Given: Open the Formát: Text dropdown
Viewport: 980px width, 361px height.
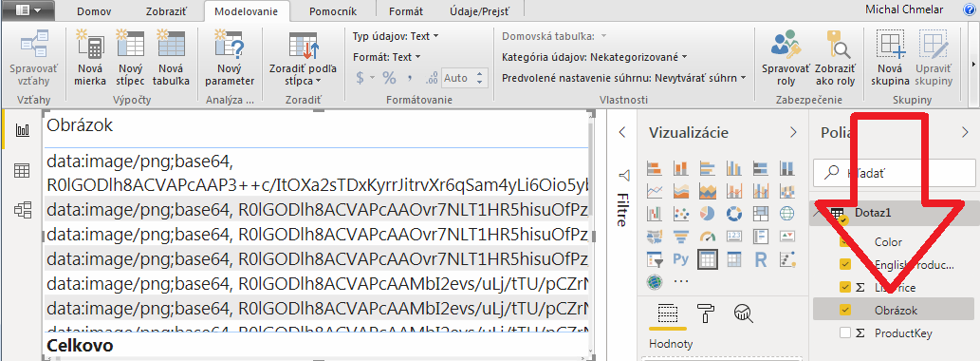Looking at the screenshot, I should 387,57.
